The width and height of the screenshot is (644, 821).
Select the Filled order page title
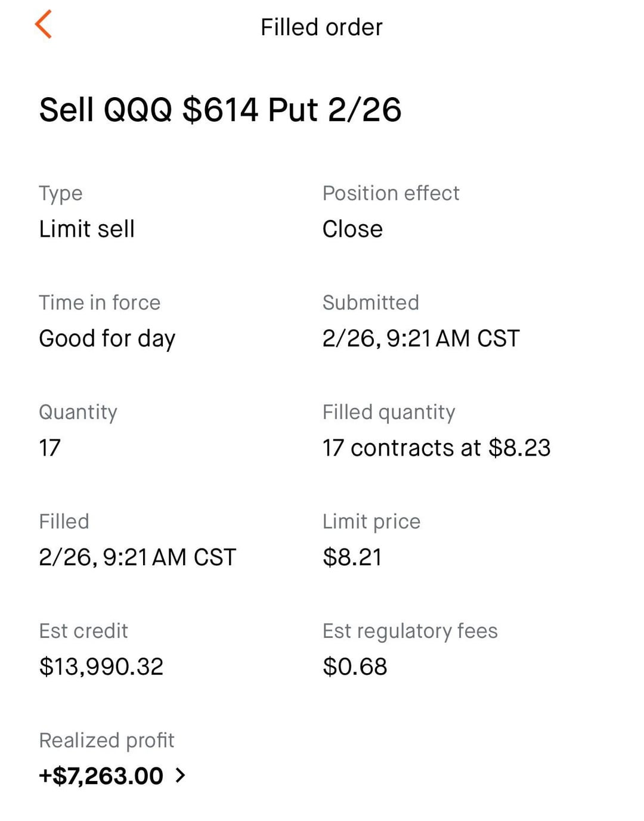coord(321,27)
